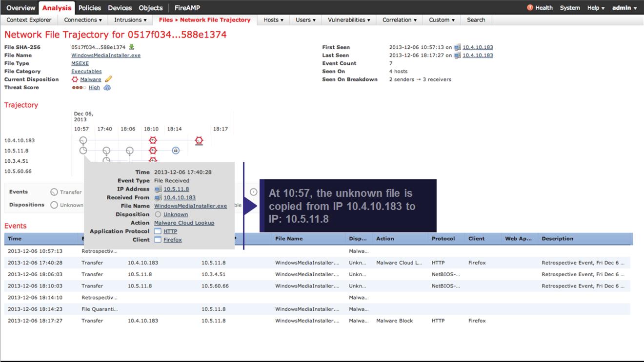The width and height of the screenshot is (644, 362).
Task: Expand the Intrusions dropdown
Action: pyautogui.click(x=130, y=20)
